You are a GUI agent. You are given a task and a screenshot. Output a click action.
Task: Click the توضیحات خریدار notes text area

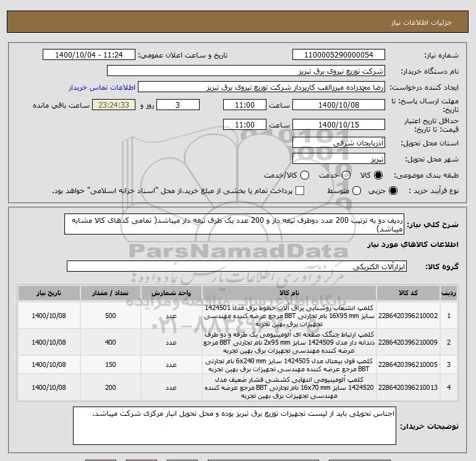pos(234,426)
